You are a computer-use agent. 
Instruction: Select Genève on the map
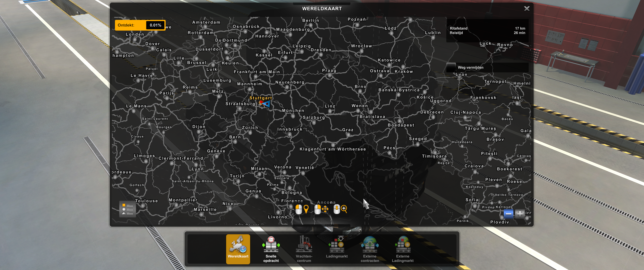click(216, 151)
